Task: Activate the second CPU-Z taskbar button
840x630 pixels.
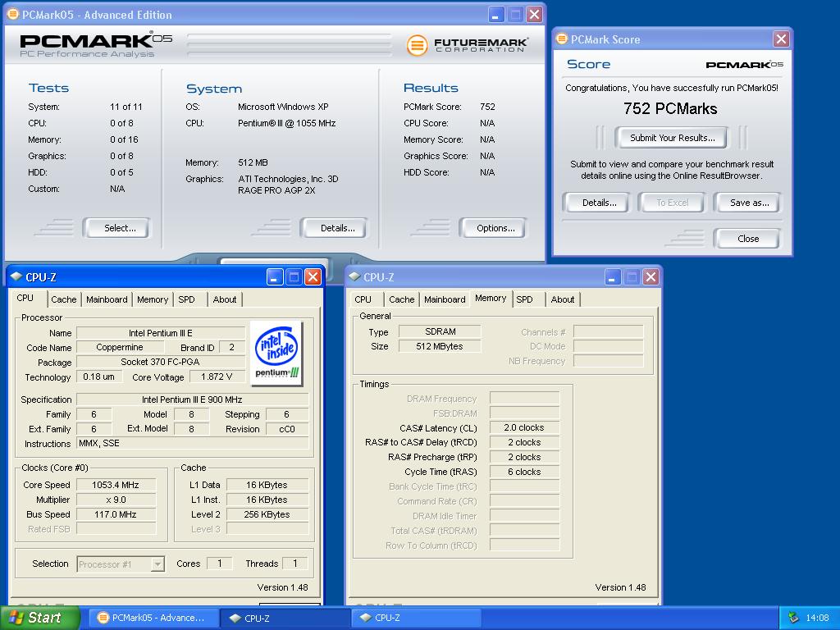Action: tap(416, 618)
